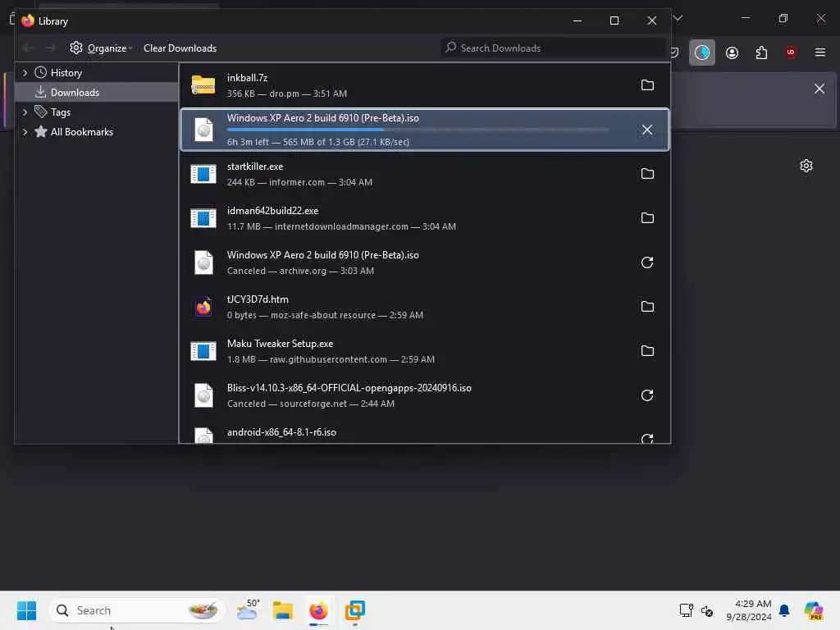Open Firefox hamburger application menu

[x=820, y=52]
